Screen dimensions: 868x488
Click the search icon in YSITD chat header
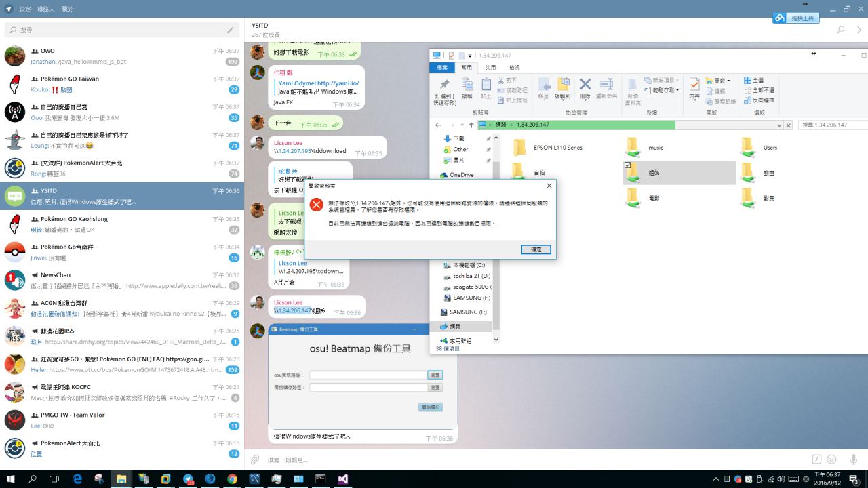tap(841, 30)
